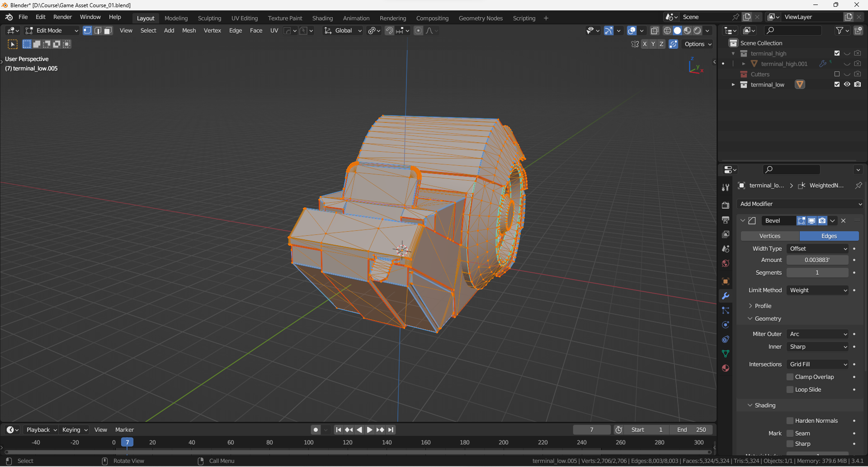The width and height of the screenshot is (868, 467).
Task: Toggle Bevel modifier render display
Action: [x=822, y=221]
